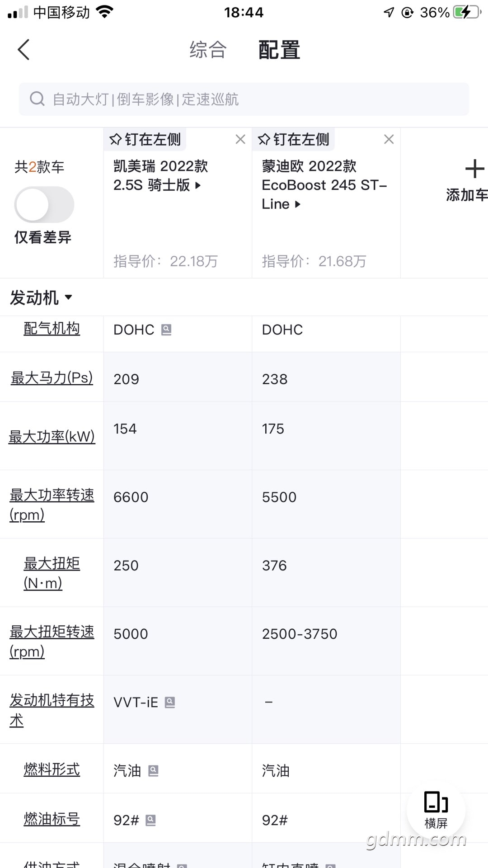
Task: Click the plus icon to add car
Action: pos(474,169)
